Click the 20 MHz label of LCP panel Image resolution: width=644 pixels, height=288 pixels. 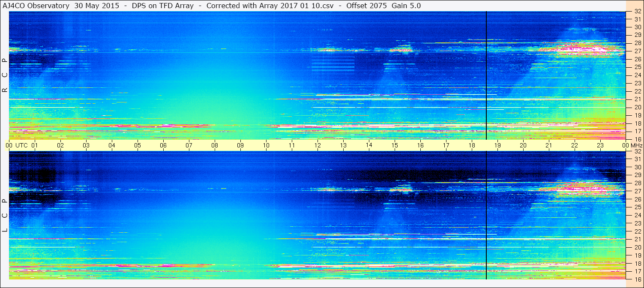coord(637,247)
